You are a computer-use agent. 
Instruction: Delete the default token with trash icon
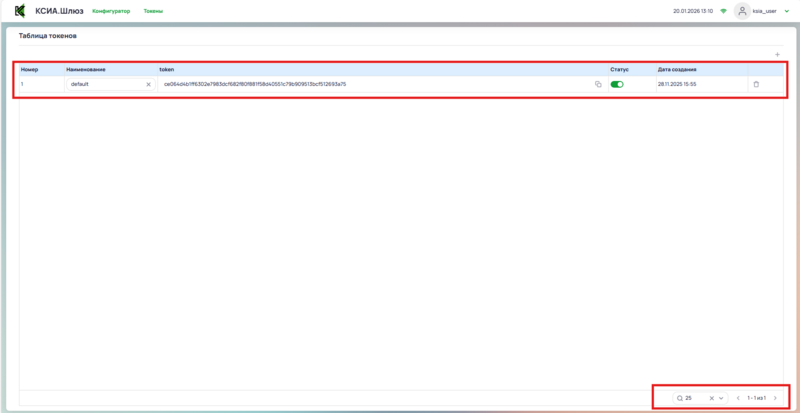click(756, 84)
